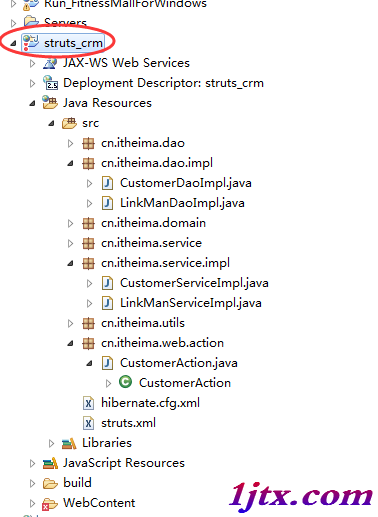Click the hibernate.cfg.xml file icon
Screen dimensions: 378x517
point(88,403)
